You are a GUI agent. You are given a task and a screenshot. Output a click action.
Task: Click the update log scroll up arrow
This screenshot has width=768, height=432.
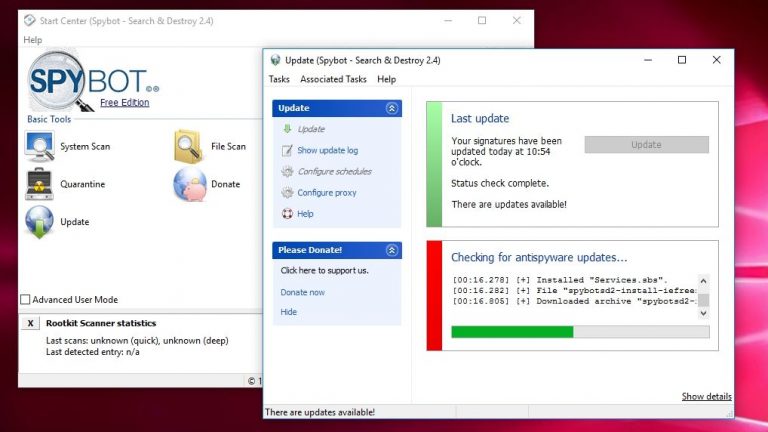pos(703,281)
